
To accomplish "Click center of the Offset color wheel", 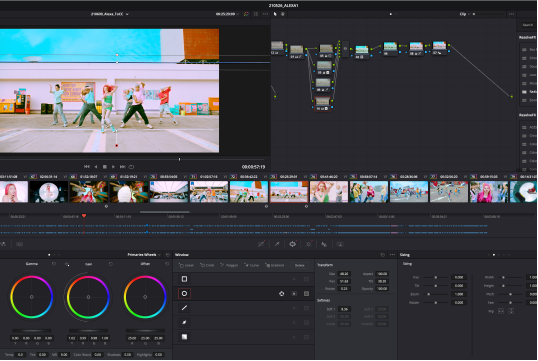I will 145,297.
